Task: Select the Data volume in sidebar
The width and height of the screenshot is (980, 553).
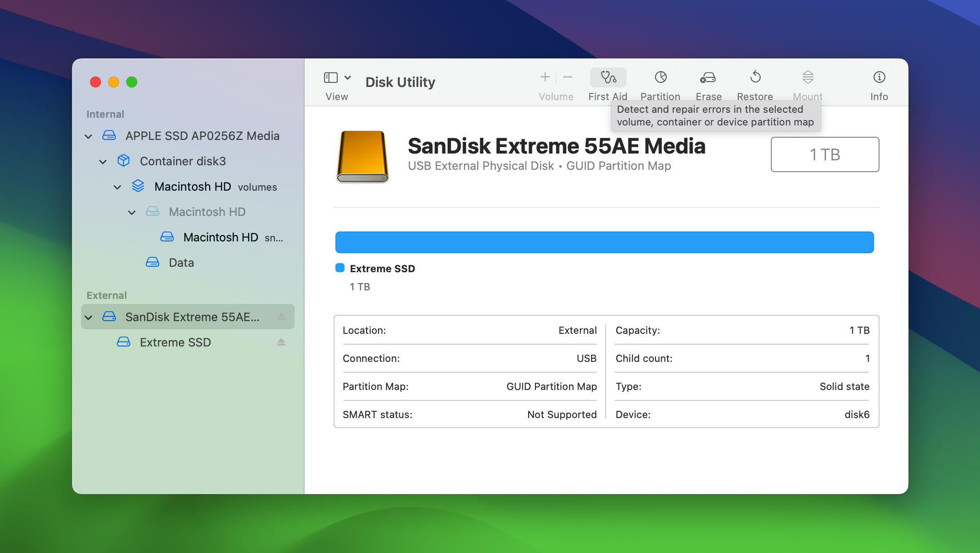Action: tap(181, 263)
